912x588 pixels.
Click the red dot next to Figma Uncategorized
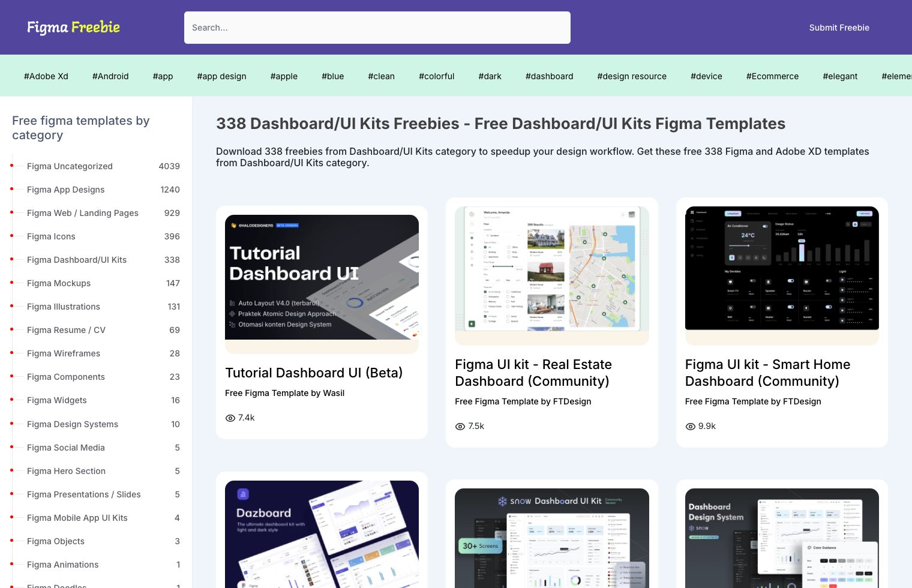[x=13, y=166]
